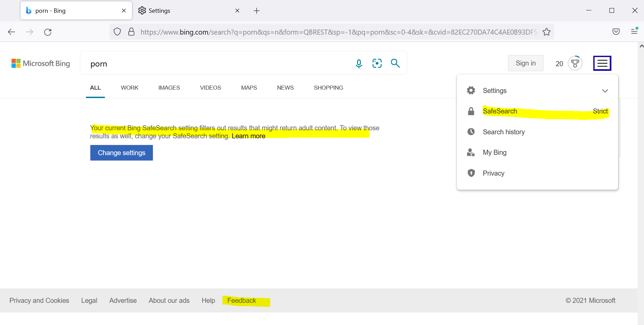Open visual search with camera icon

point(377,63)
